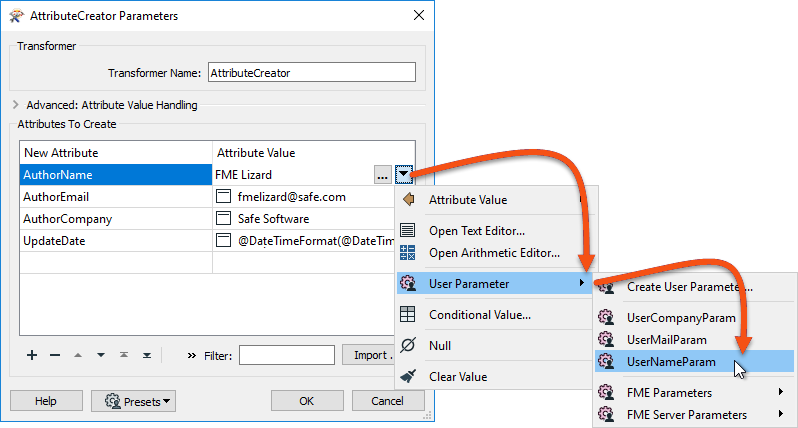The height and width of the screenshot is (428, 798).
Task: Click the UserMailParam gear icon
Action: click(606, 339)
